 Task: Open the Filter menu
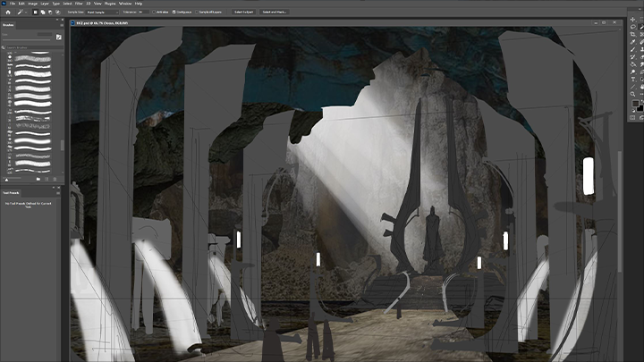pos(79,4)
